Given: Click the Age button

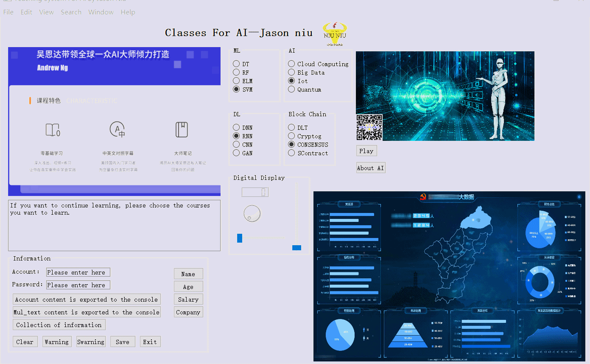Looking at the screenshot, I should [x=188, y=287].
